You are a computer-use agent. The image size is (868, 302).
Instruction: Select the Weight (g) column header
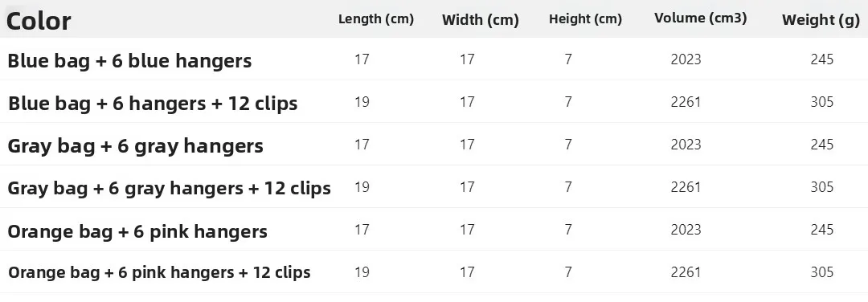pyautogui.click(x=821, y=20)
